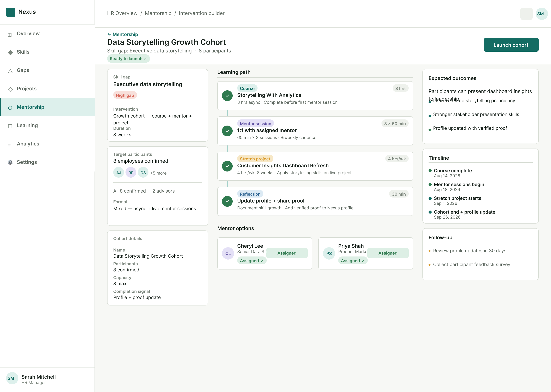
Task: Open the Customer Insights Dashboard Refresh step
Action: click(315, 166)
